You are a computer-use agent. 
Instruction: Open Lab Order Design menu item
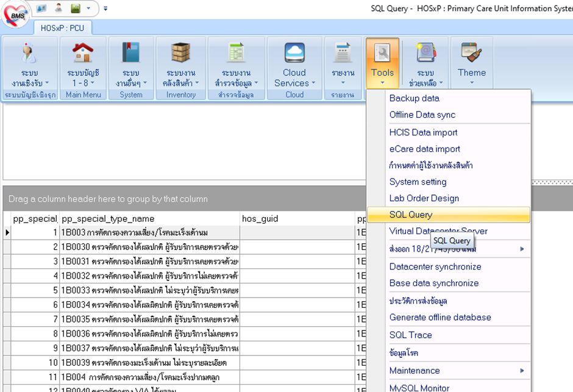coord(449,198)
